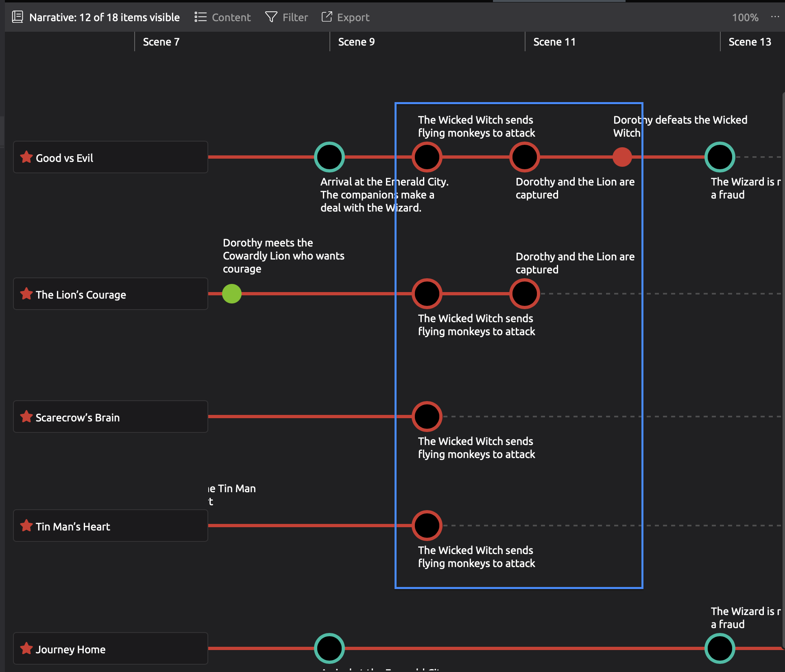Open the Content list icon

[x=201, y=17]
